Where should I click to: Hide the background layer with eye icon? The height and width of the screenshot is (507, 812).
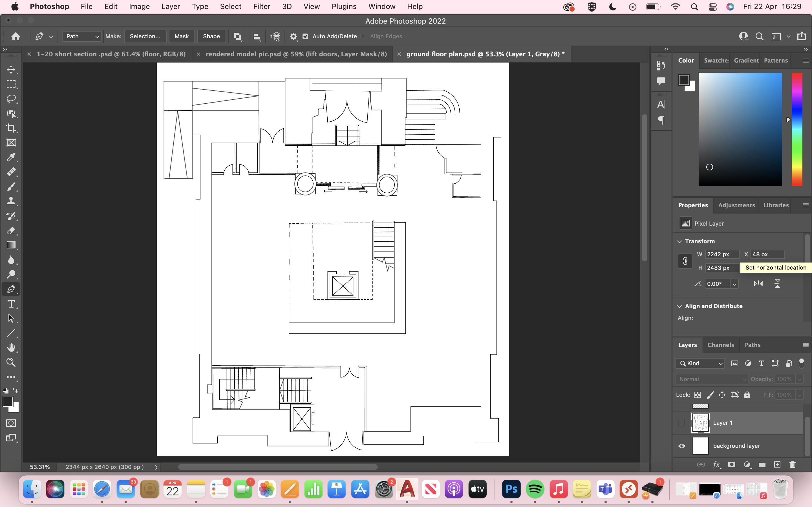pyautogui.click(x=682, y=446)
